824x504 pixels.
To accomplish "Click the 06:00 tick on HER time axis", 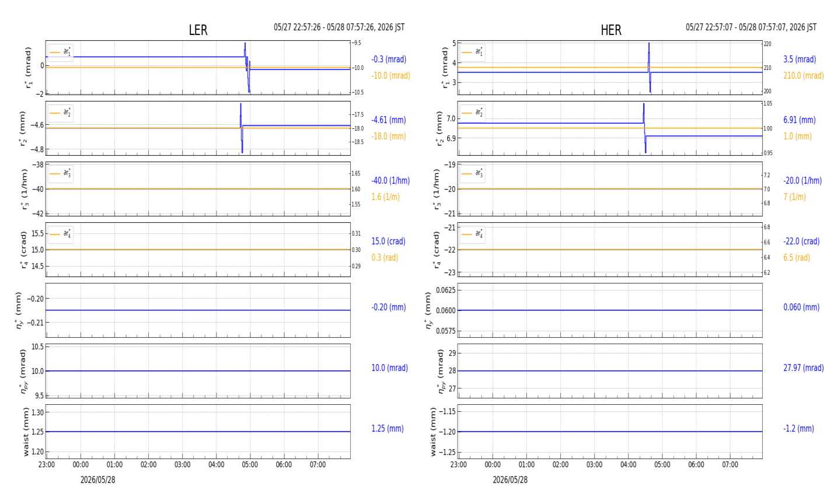I will click(696, 465).
